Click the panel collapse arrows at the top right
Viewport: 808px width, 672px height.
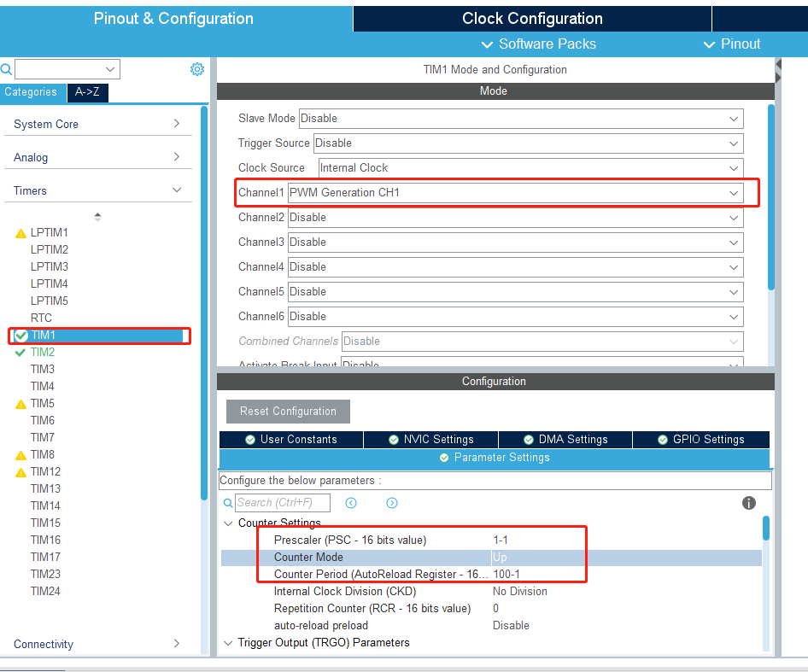point(778,71)
